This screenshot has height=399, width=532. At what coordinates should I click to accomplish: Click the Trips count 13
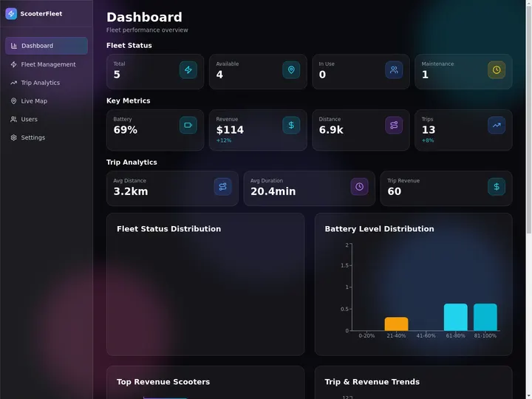pos(428,130)
